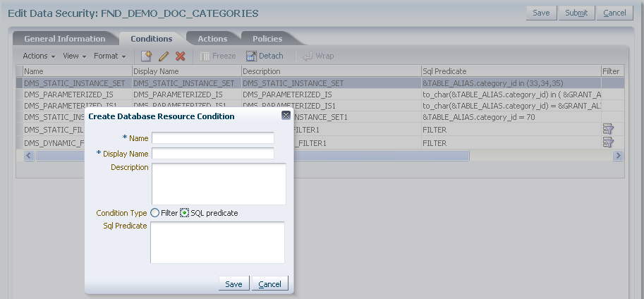This screenshot has width=644, height=299.
Task: Switch to the Actions tab
Action: (212, 39)
